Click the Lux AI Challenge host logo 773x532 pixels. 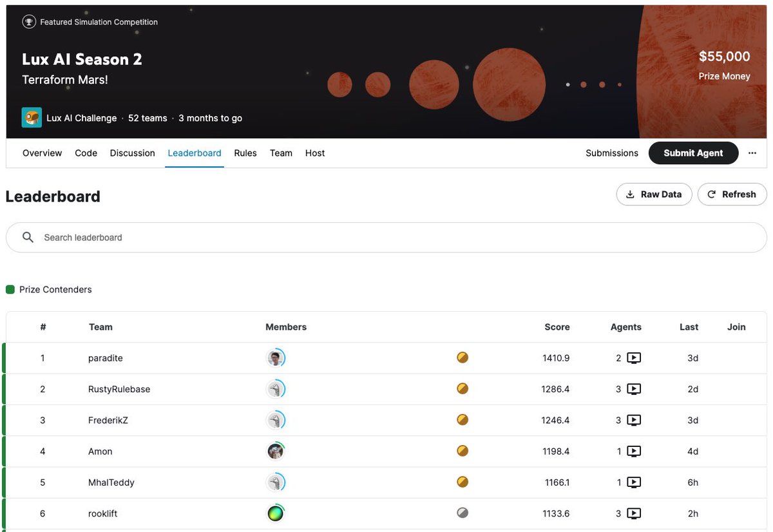[x=32, y=118]
